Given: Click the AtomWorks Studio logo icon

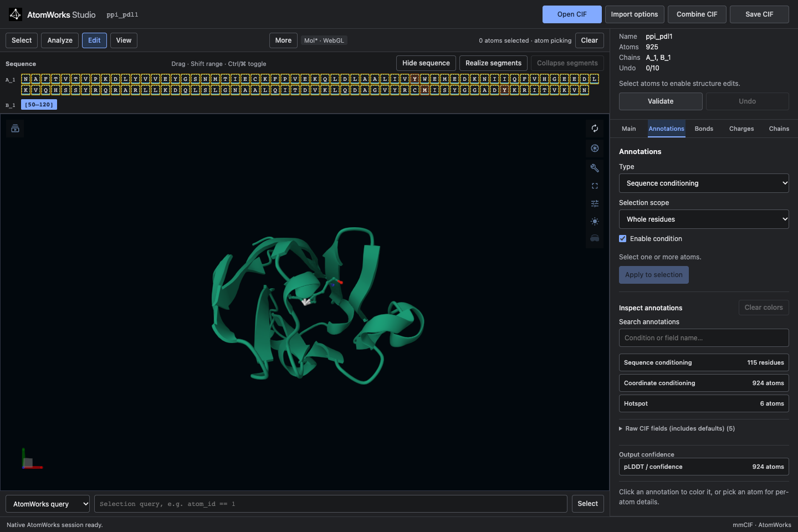Looking at the screenshot, I should (x=16, y=14).
